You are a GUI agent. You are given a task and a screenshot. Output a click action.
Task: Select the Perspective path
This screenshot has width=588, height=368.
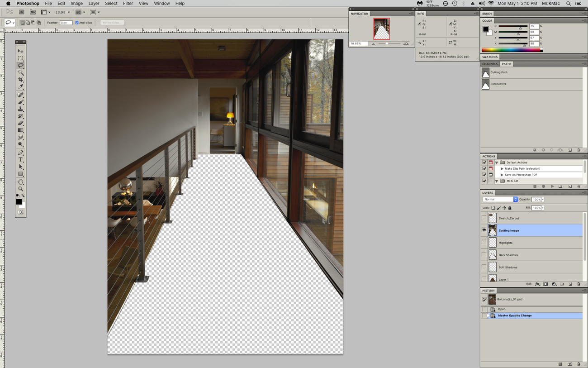coord(498,84)
